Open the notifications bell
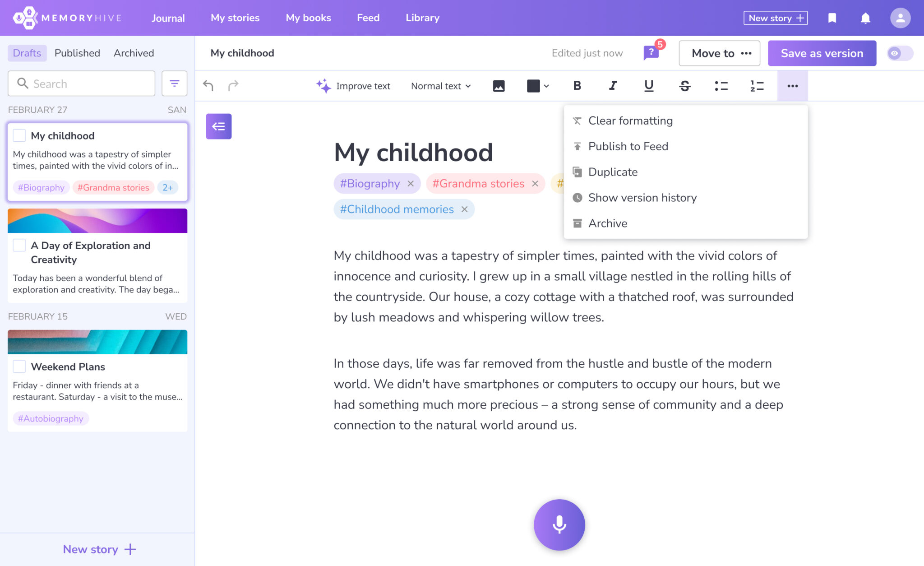The height and width of the screenshot is (566, 924). (865, 18)
